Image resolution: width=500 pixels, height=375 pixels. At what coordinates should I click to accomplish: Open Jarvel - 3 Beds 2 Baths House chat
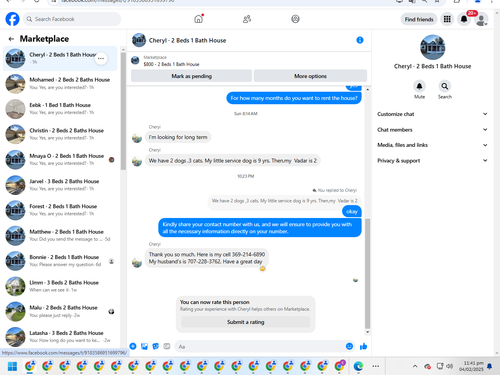tap(60, 185)
